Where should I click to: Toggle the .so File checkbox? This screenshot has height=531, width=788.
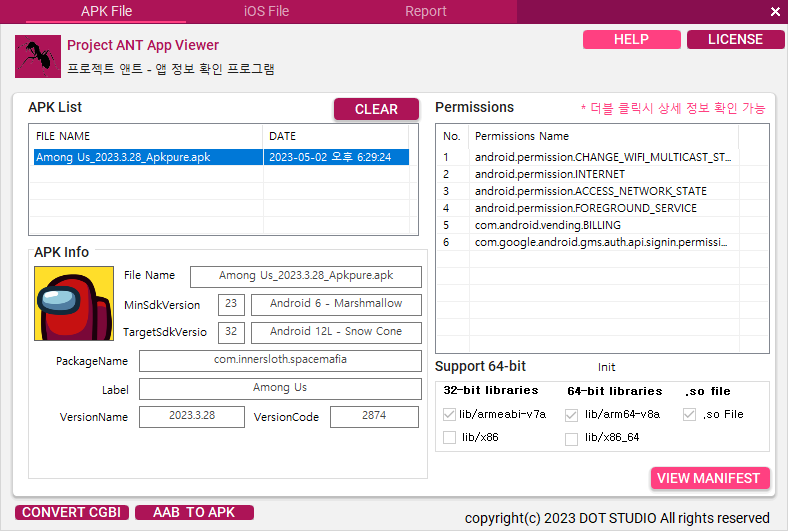click(x=689, y=414)
